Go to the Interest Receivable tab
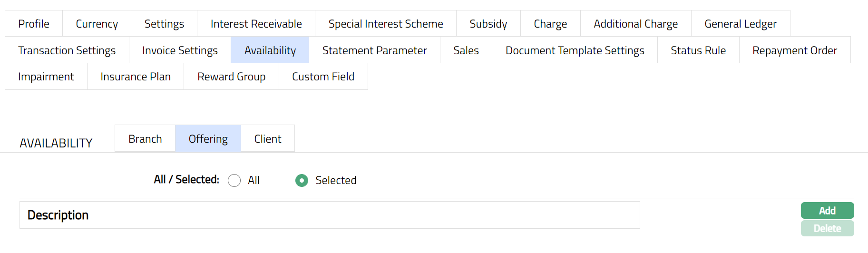This screenshot has height=253, width=868. point(256,24)
